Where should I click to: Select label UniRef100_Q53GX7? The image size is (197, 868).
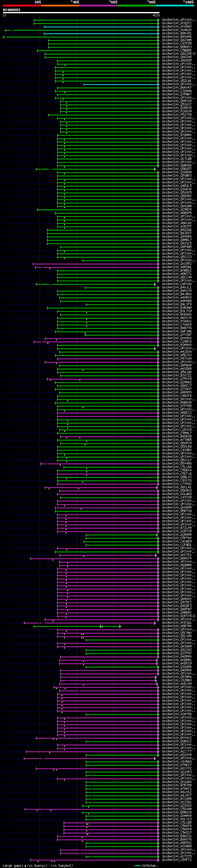(x=177, y=104)
